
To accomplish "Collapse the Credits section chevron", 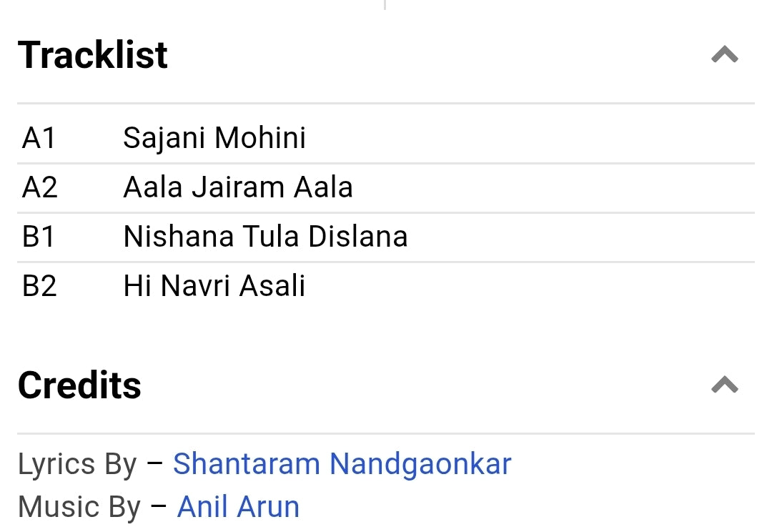I will pos(724,385).
